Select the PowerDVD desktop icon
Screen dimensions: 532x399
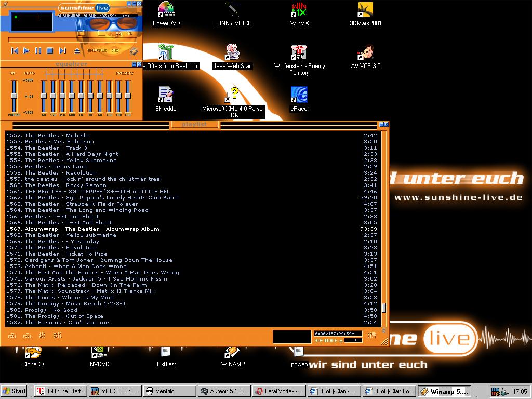166,14
